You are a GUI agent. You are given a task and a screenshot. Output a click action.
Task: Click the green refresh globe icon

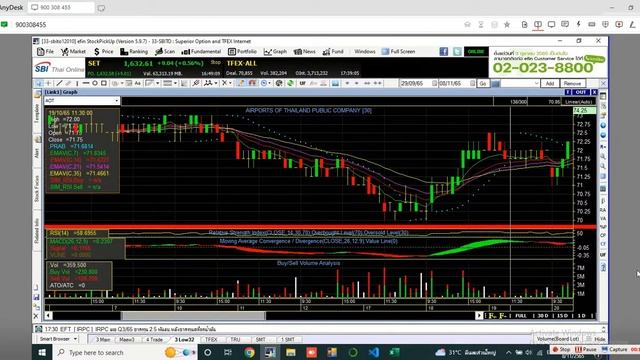pyautogui.click(x=291, y=83)
